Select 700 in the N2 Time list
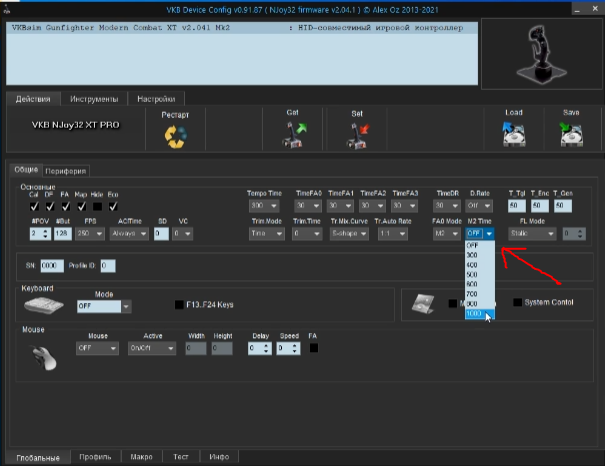This screenshot has width=605, height=466. [x=480, y=294]
